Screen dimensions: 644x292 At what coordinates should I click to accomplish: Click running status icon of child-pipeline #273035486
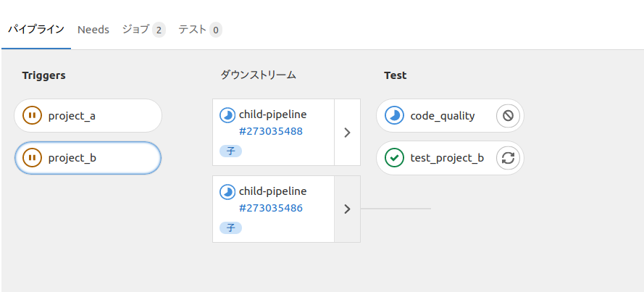227,192
